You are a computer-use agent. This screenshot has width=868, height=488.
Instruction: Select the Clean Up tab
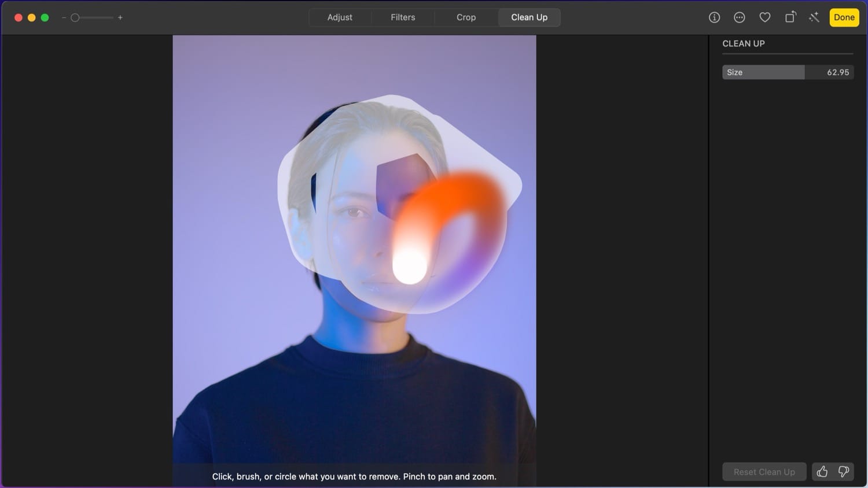pyautogui.click(x=528, y=17)
